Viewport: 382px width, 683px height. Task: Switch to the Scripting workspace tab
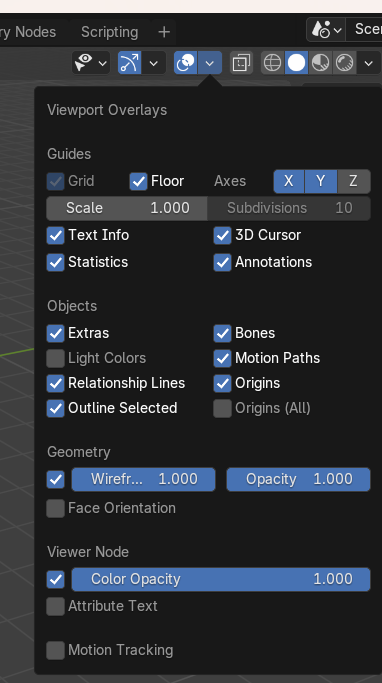click(x=109, y=32)
